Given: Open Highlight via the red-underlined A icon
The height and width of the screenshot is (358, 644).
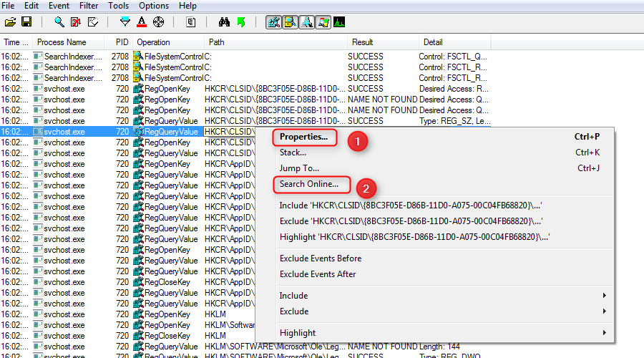Looking at the screenshot, I should point(142,22).
